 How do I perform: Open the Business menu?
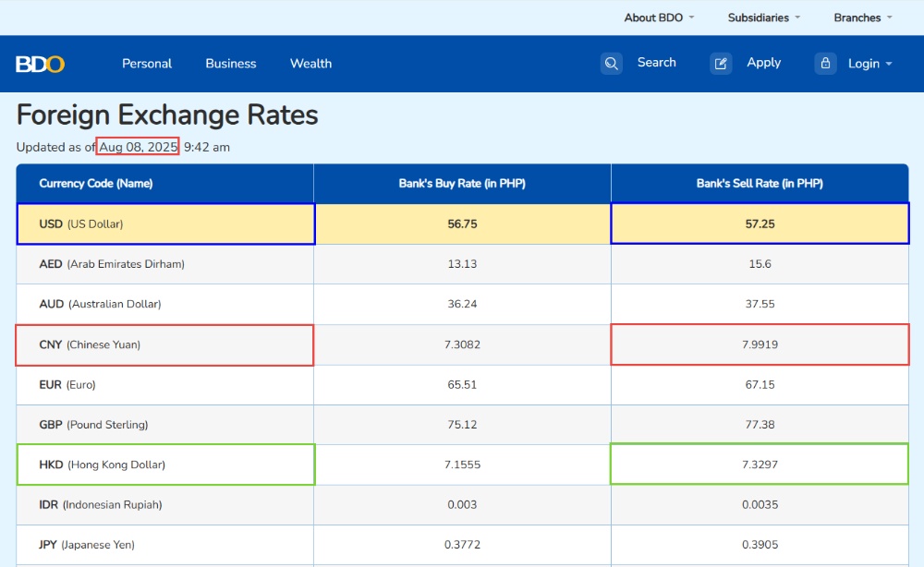point(230,64)
